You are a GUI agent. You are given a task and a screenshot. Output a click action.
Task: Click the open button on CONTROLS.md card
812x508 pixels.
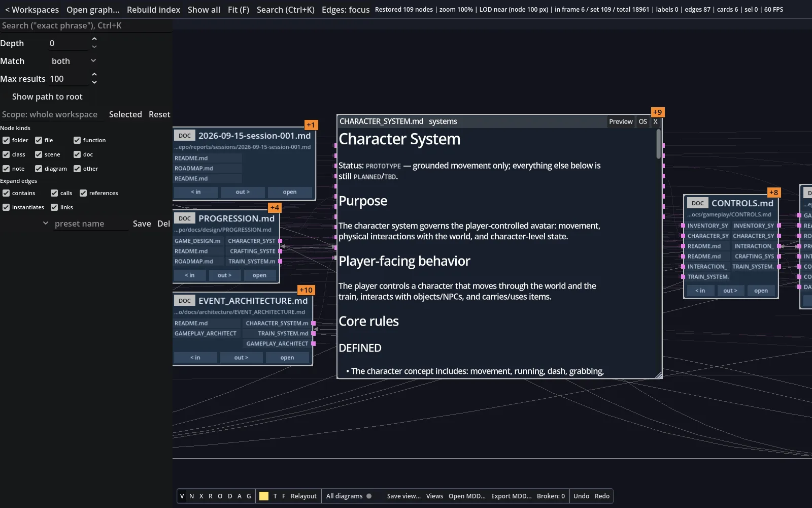tap(761, 291)
